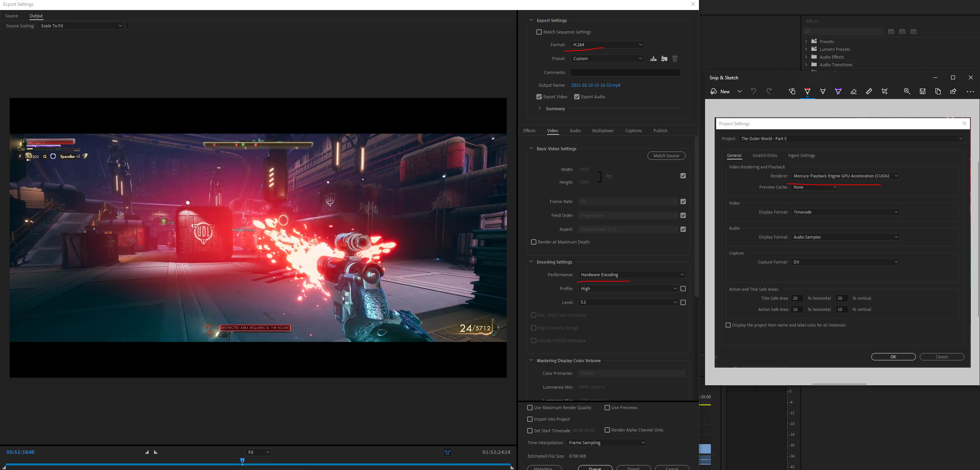The height and width of the screenshot is (470, 980).
Task: Expand the Summary section
Action: pos(539,109)
